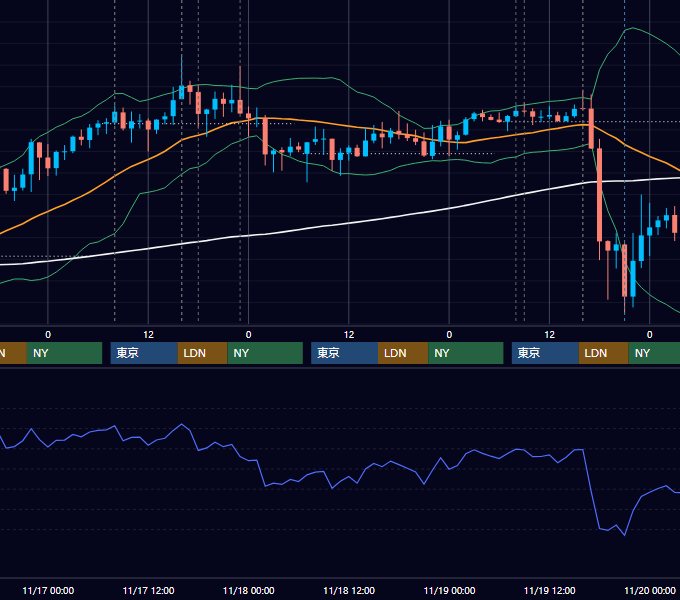Click the 11/20 00:00 date label
The width and height of the screenshot is (680, 600).
point(650,590)
